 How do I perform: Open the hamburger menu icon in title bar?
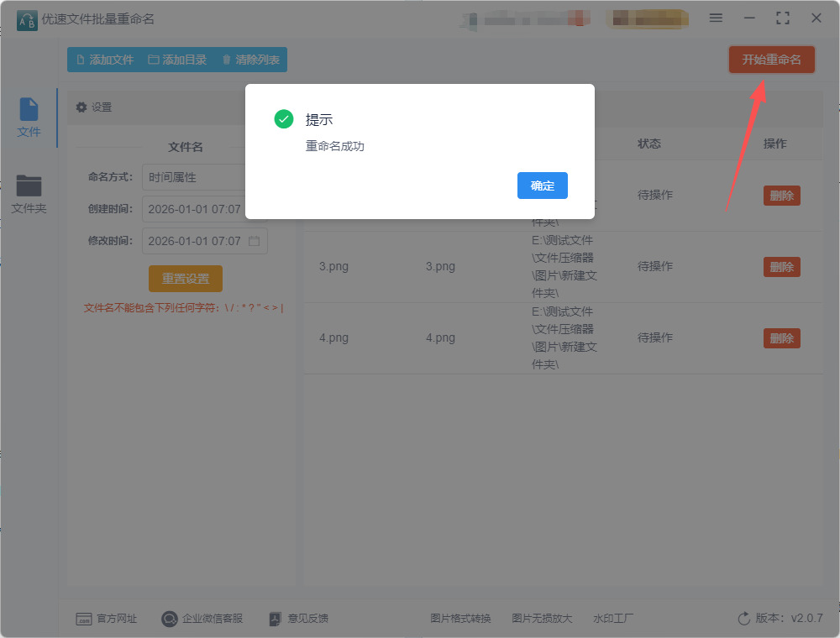point(716,18)
